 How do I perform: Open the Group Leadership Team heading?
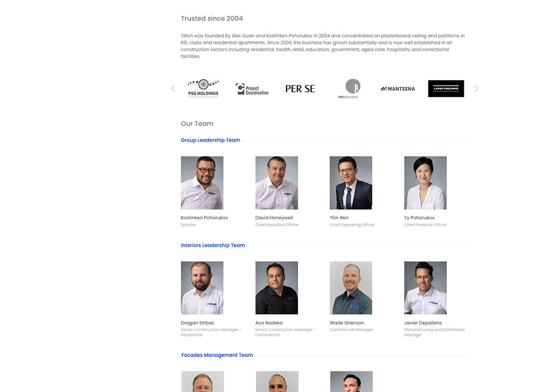[x=210, y=140]
